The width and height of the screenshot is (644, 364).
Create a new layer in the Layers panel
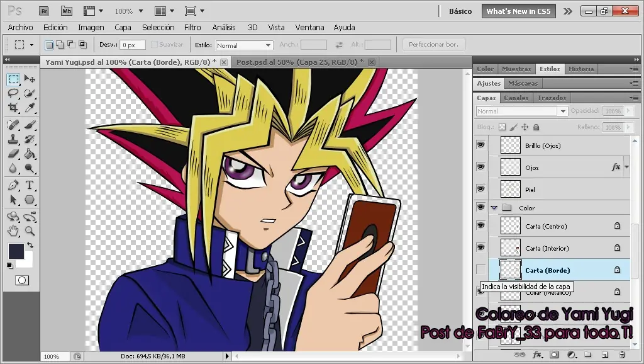(604, 355)
